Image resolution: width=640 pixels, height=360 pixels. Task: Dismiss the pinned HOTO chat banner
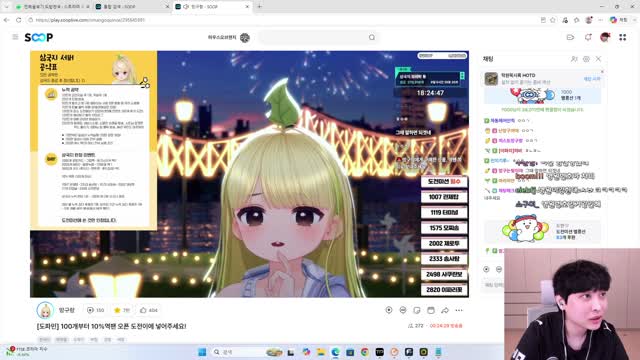602,72
